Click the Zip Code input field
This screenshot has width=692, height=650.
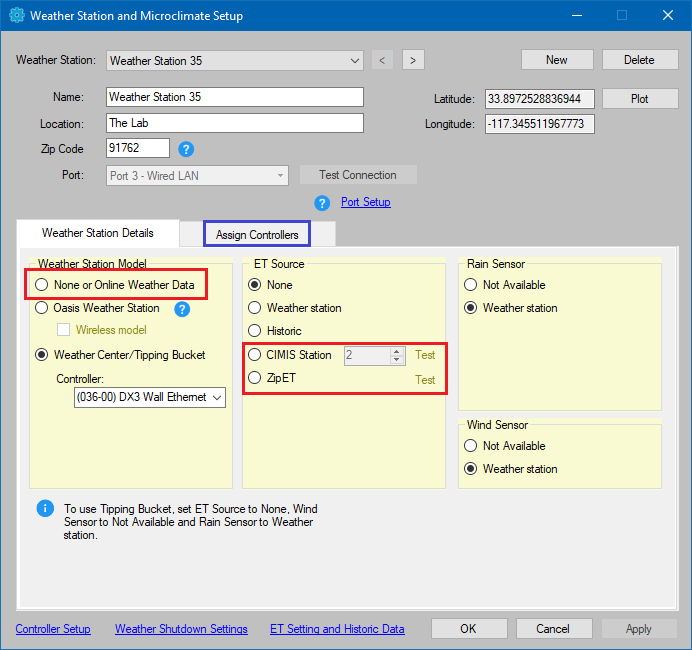pos(138,148)
